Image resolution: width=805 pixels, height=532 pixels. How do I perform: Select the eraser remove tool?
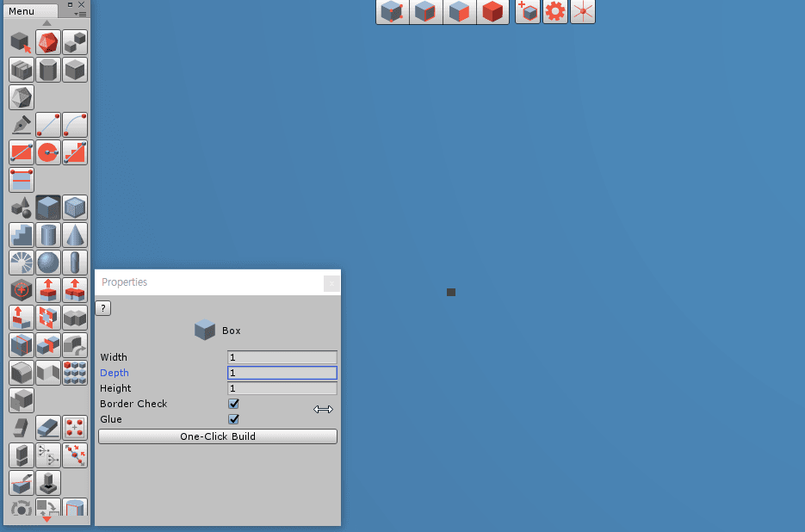(48, 428)
